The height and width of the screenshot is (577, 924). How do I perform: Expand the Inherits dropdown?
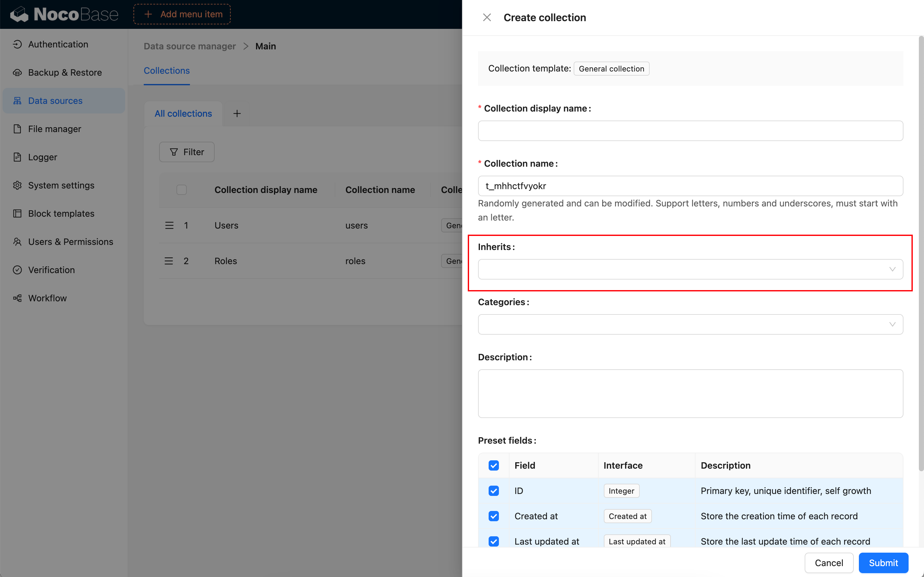(x=690, y=269)
